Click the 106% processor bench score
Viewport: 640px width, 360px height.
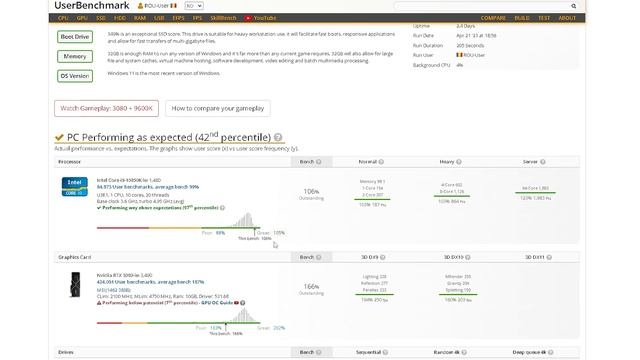coord(311,191)
